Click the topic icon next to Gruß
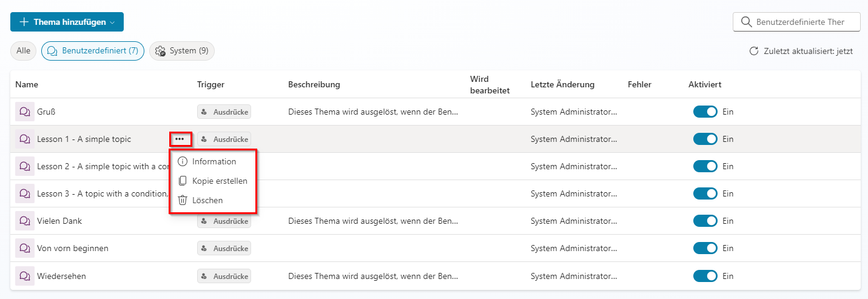868x299 pixels. pos(25,112)
